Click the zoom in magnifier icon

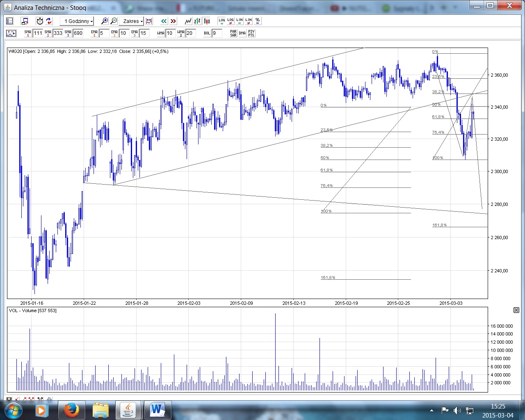tap(105, 21)
